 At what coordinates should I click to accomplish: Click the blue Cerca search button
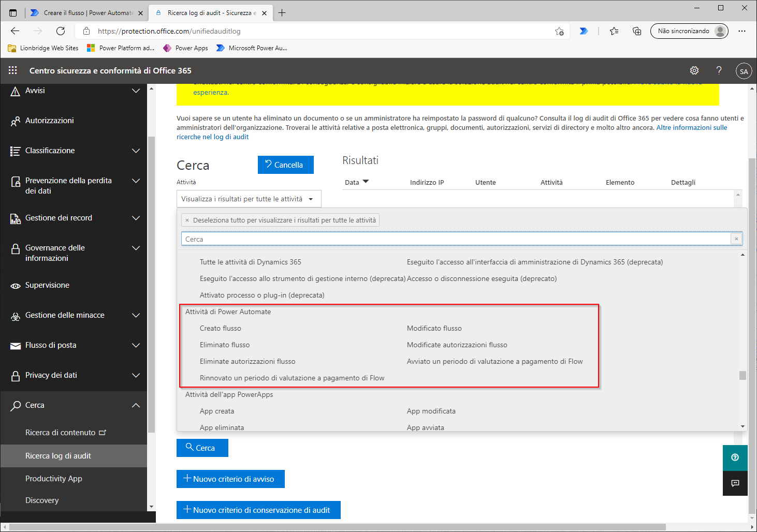[x=202, y=448]
